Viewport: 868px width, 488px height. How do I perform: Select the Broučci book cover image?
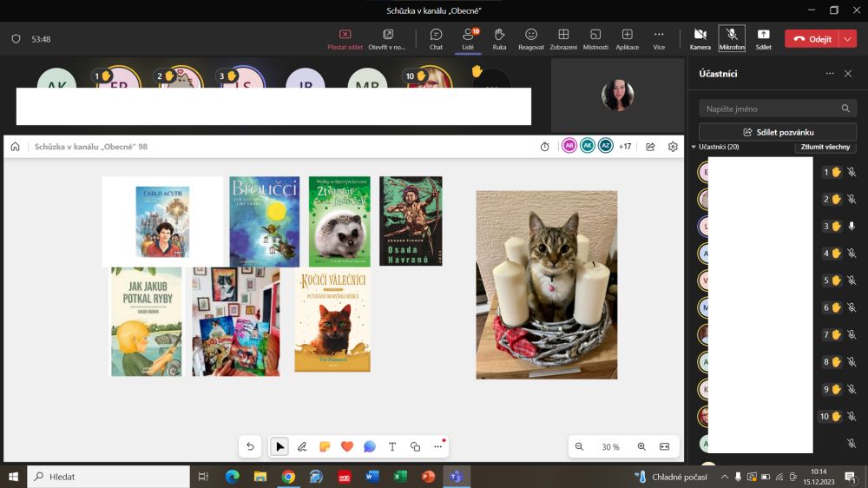click(265, 221)
